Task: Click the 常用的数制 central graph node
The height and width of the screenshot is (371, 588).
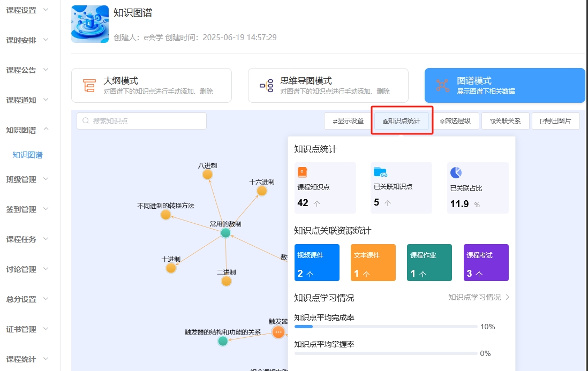Action: tap(225, 233)
